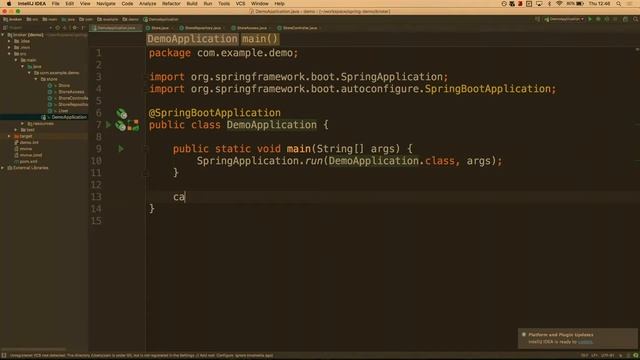Expand the resources folder
The image size is (640, 360).
pos(22,123)
